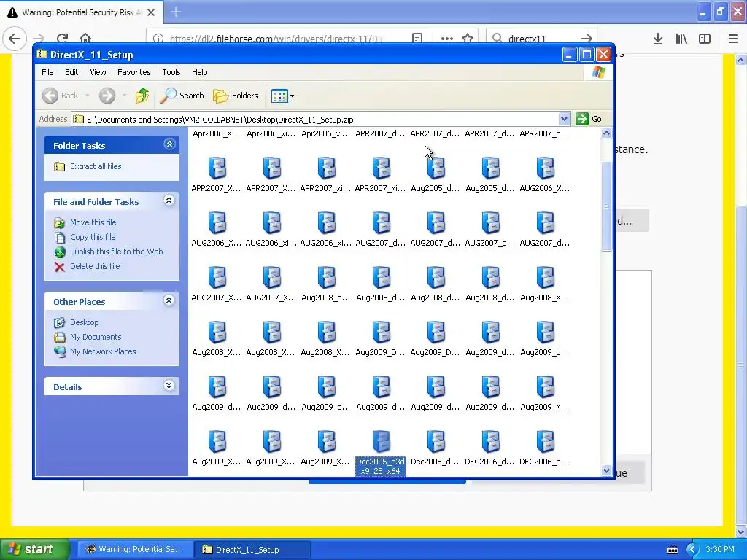Image resolution: width=747 pixels, height=560 pixels.
Task: Expand the Address bar dropdown
Action: [564, 119]
